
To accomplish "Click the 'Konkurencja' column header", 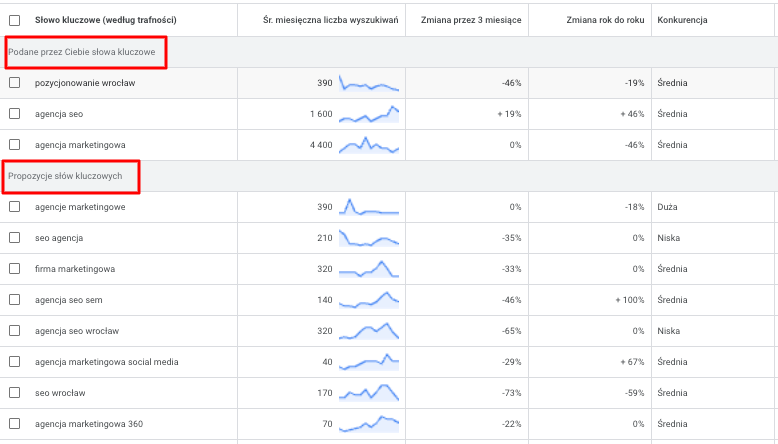I will (684, 20).
